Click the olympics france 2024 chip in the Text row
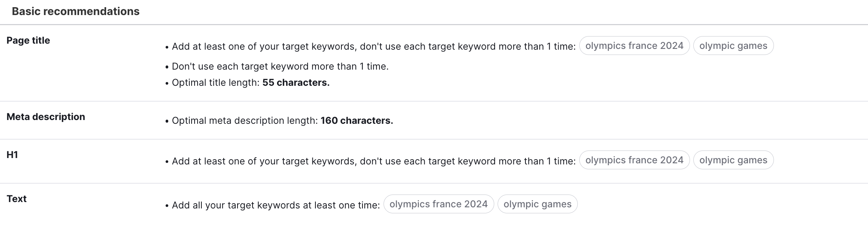Screen dimensions: 868x225 [439, 204]
